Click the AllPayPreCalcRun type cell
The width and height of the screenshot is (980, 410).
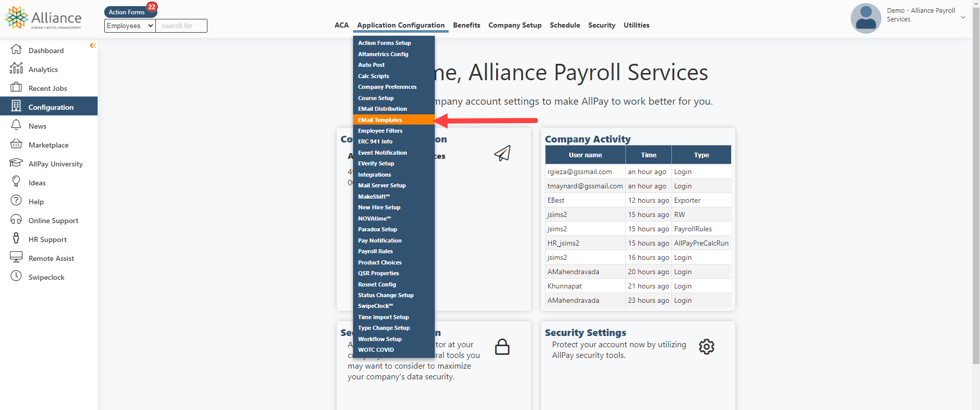click(x=702, y=243)
